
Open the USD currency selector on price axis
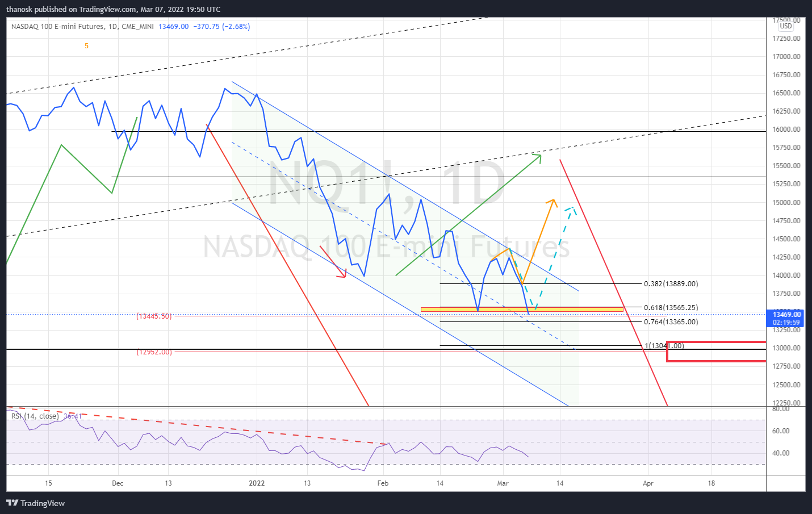[786, 26]
